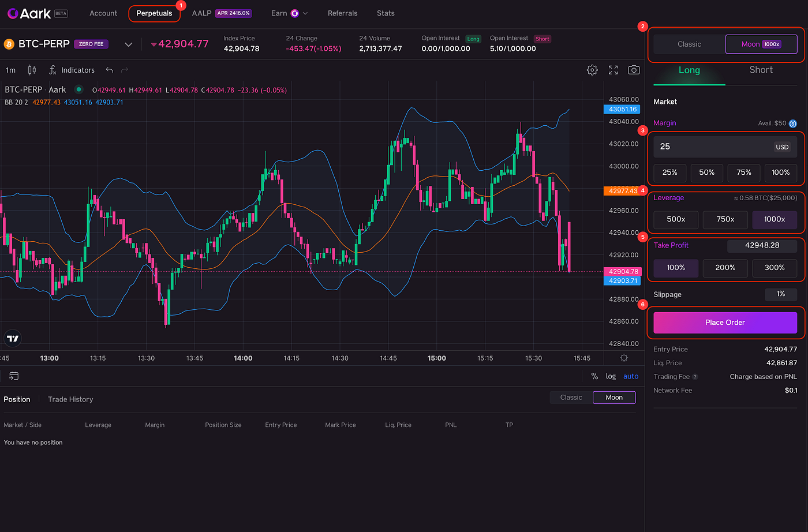Take a chart snapshot with the camera icon

click(633, 70)
